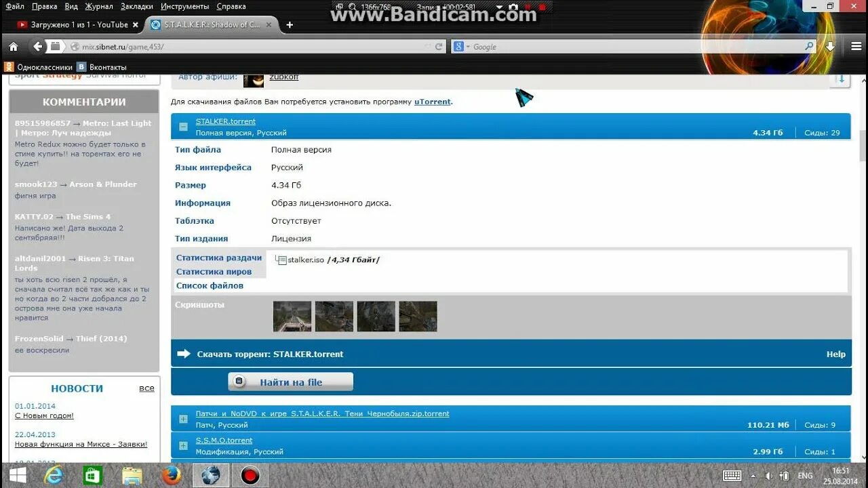868x488 pixels.
Task: Close the YouTube tab
Action: (135, 25)
